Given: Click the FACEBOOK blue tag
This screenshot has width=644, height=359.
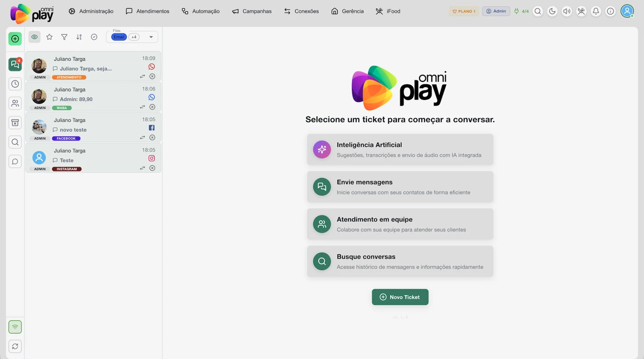Looking at the screenshot, I should (x=66, y=138).
